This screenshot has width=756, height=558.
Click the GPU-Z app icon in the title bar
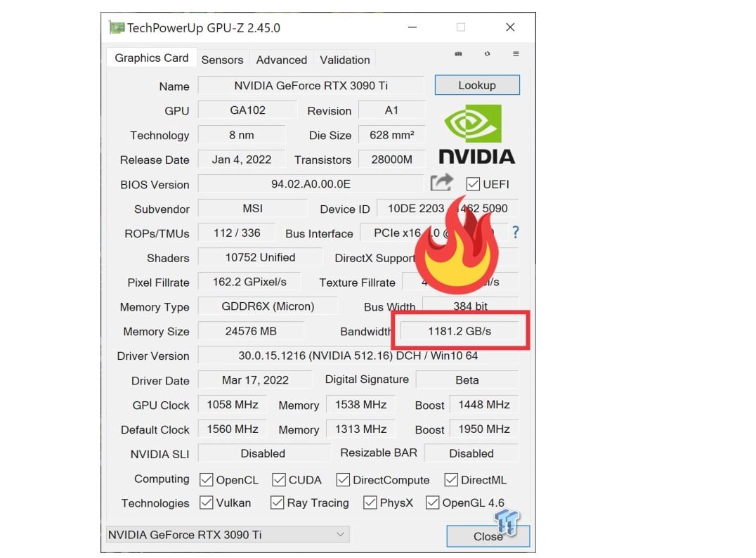(116, 28)
